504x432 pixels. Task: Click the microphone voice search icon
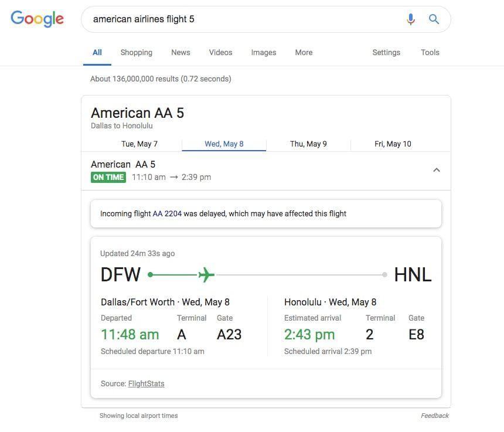pos(411,19)
